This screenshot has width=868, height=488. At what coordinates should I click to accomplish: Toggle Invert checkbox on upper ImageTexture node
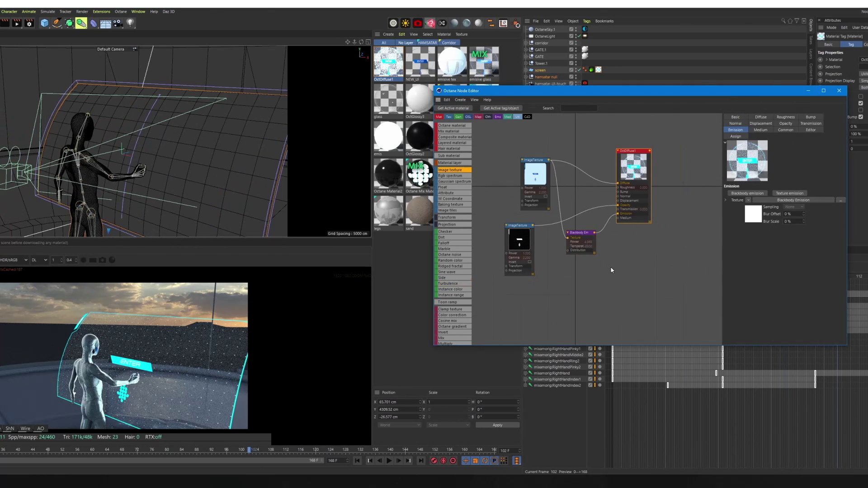tap(546, 196)
